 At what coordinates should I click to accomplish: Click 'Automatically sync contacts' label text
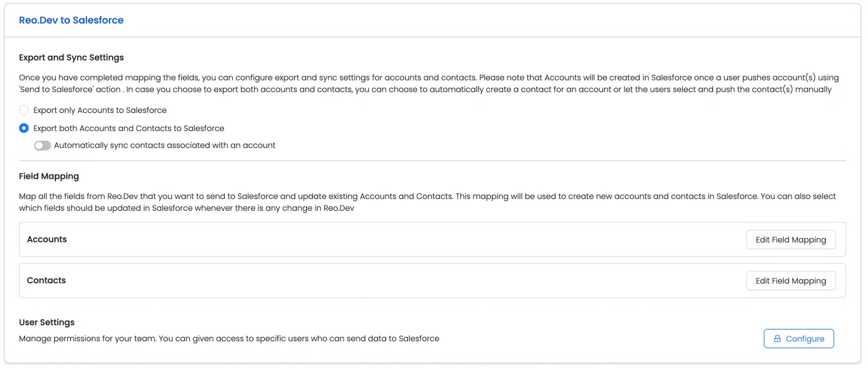[164, 145]
